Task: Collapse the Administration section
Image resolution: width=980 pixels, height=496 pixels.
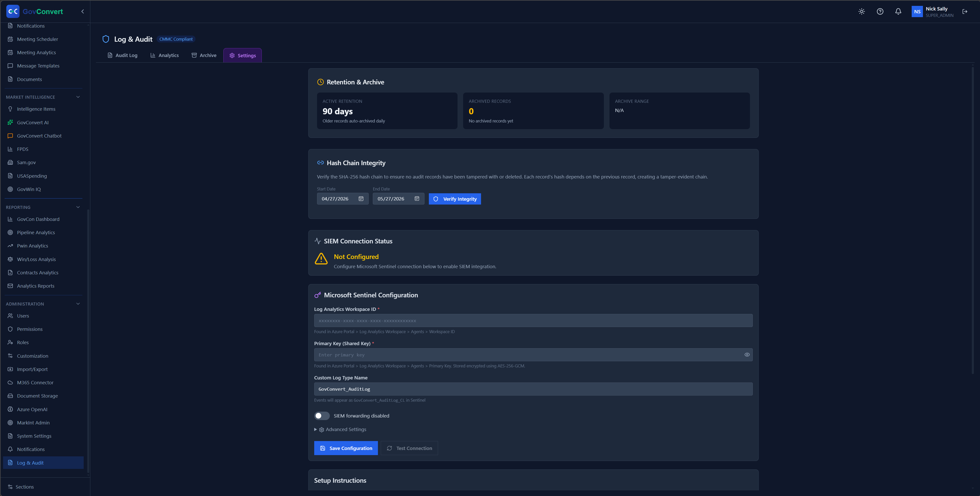Action: click(78, 304)
